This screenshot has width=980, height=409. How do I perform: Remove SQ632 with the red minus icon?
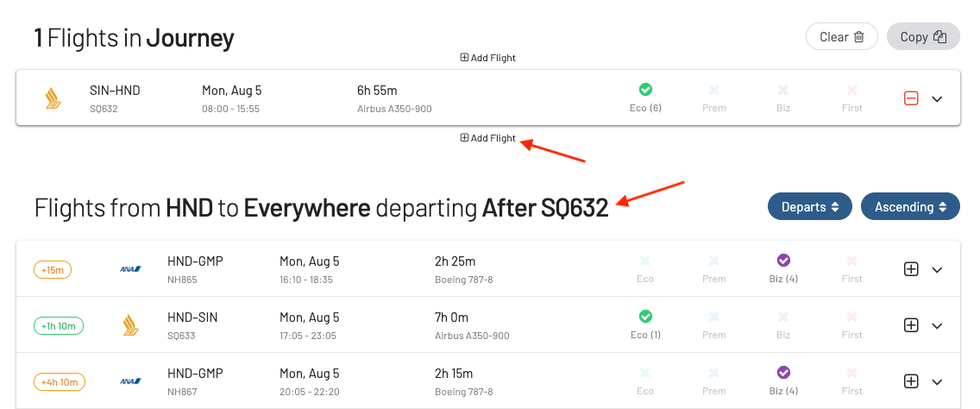(x=911, y=98)
